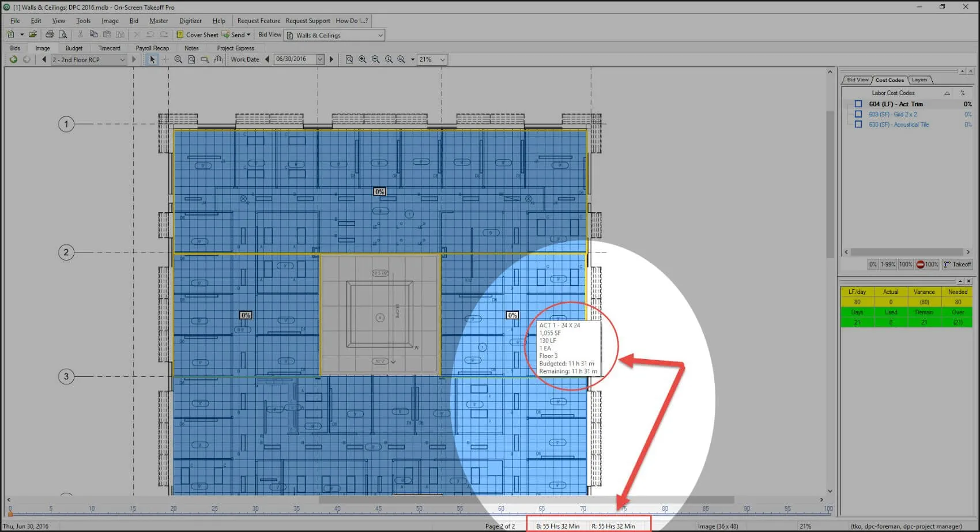Toggle the red stop 100% button

click(x=928, y=265)
